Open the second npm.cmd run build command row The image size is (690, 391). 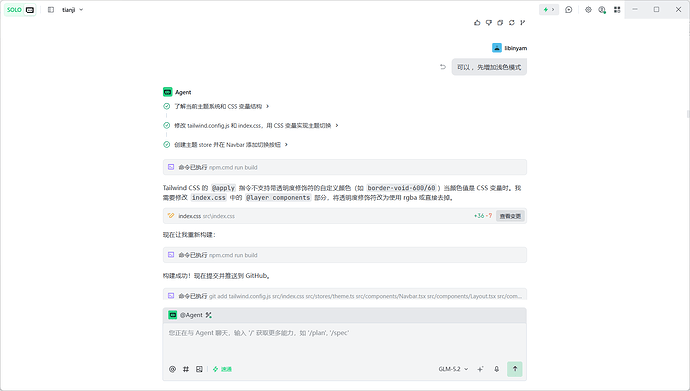tap(345, 255)
